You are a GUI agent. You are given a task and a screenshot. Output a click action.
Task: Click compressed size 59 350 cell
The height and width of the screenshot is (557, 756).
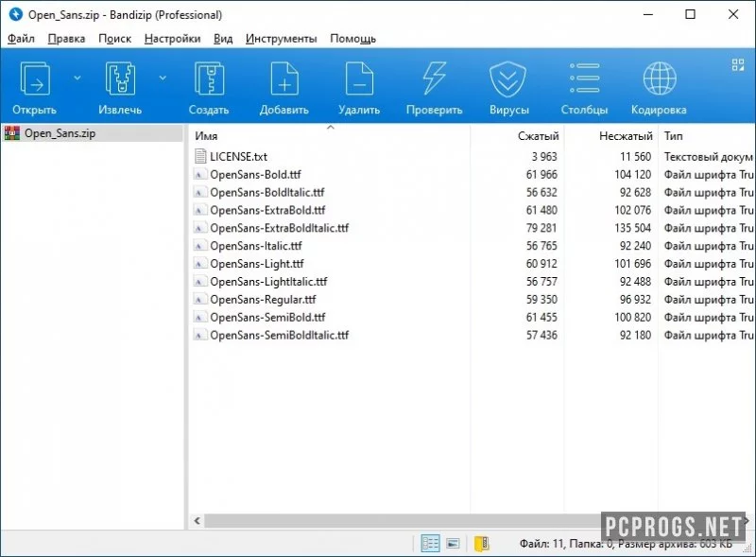click(x=541, y=299)
